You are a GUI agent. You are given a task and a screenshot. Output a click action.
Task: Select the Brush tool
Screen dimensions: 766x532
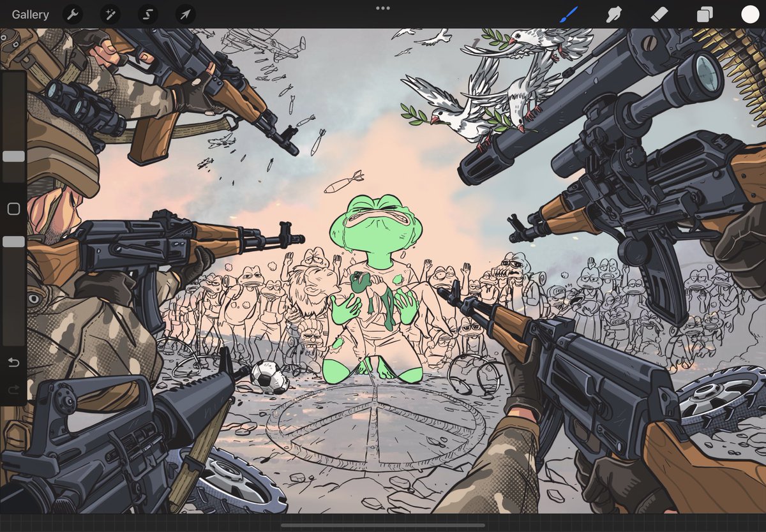click(568, 14)
